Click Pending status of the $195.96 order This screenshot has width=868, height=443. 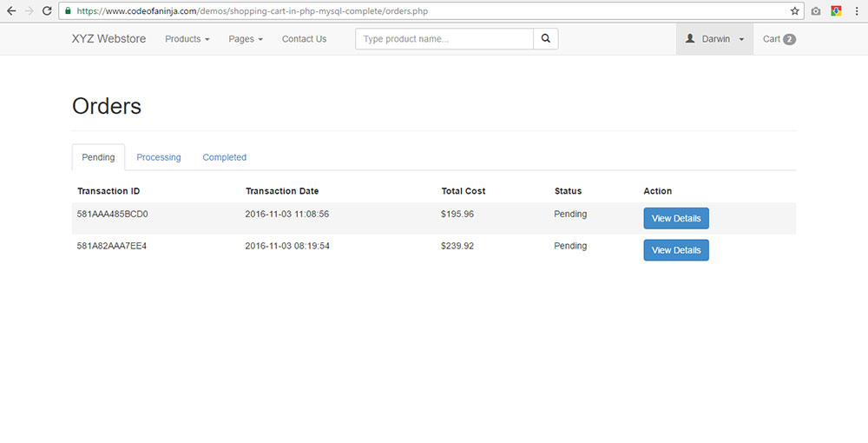(570, 214)
